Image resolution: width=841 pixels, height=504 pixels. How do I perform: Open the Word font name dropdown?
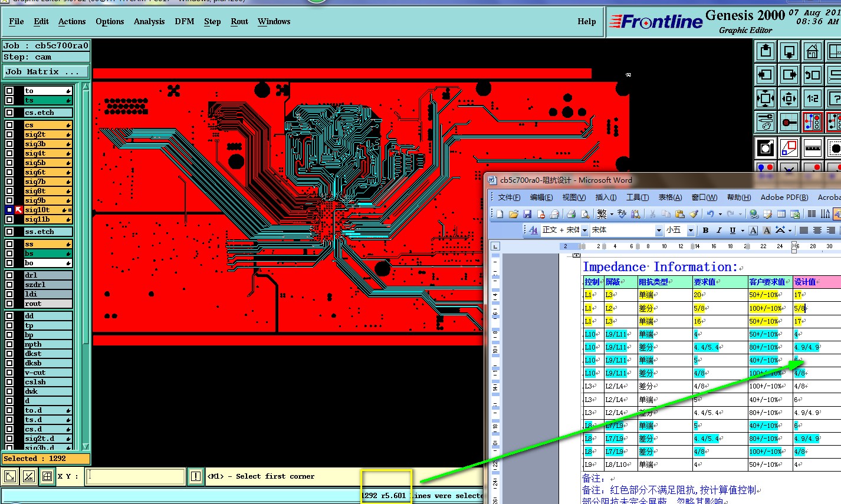click(659, 230)
